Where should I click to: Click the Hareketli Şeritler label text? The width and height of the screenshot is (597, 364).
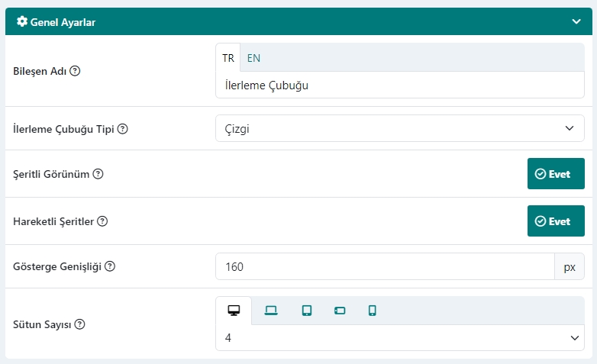(x=53, y=221)
